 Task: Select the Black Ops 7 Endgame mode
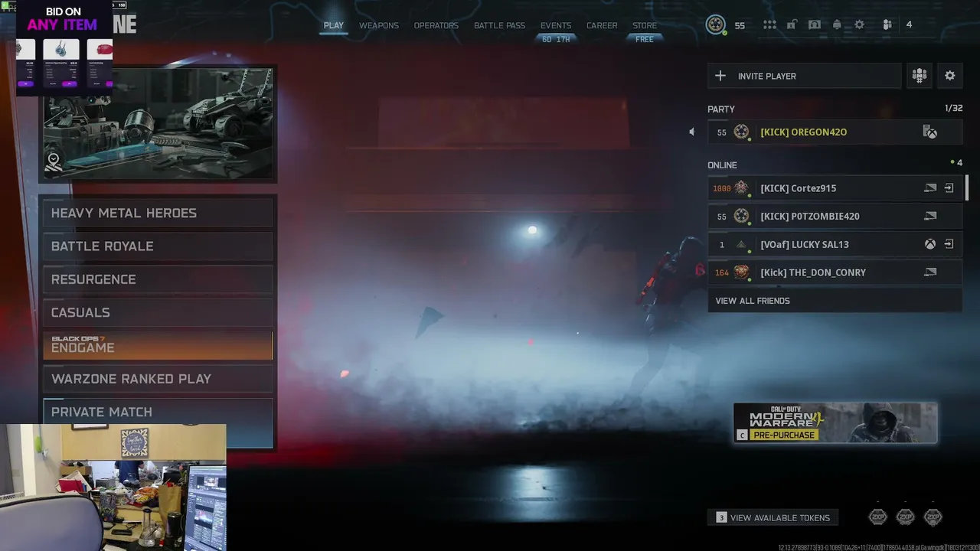(158, 345)
